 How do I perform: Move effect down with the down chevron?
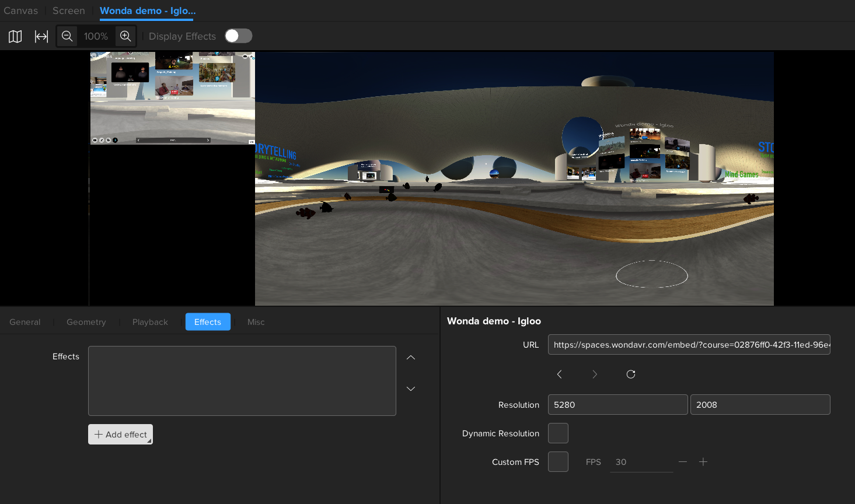[x=411, y=388]
